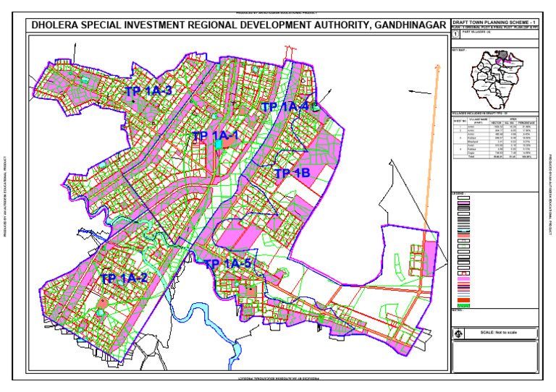Select the TP 1A-2 zone label
The width and height of the screenshot is (556, 392).
point(124,278)
